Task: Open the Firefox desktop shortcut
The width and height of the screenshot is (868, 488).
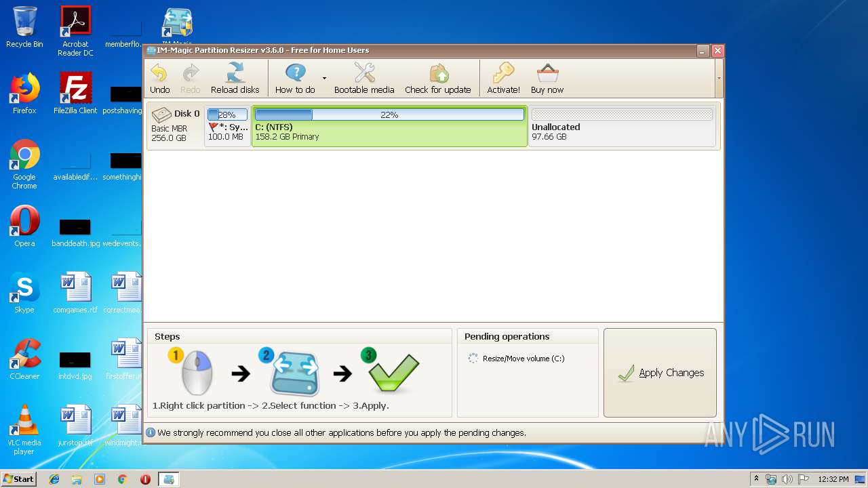Action: (x=24, y=93)
